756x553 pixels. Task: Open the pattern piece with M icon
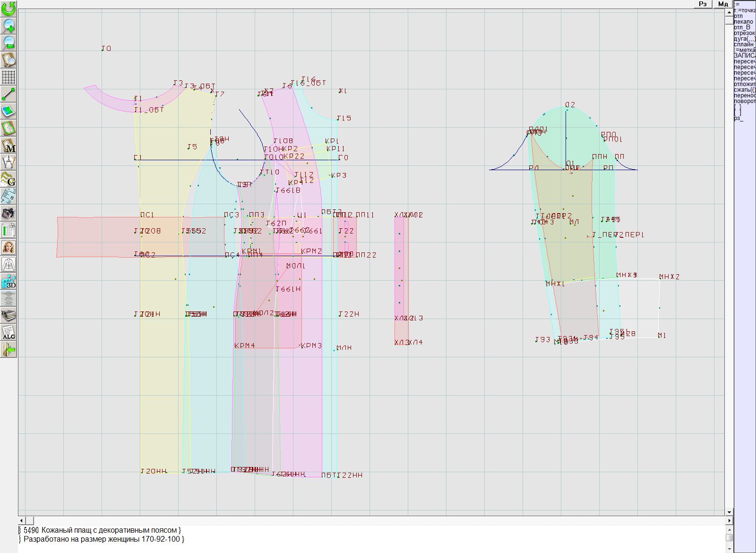9,146
